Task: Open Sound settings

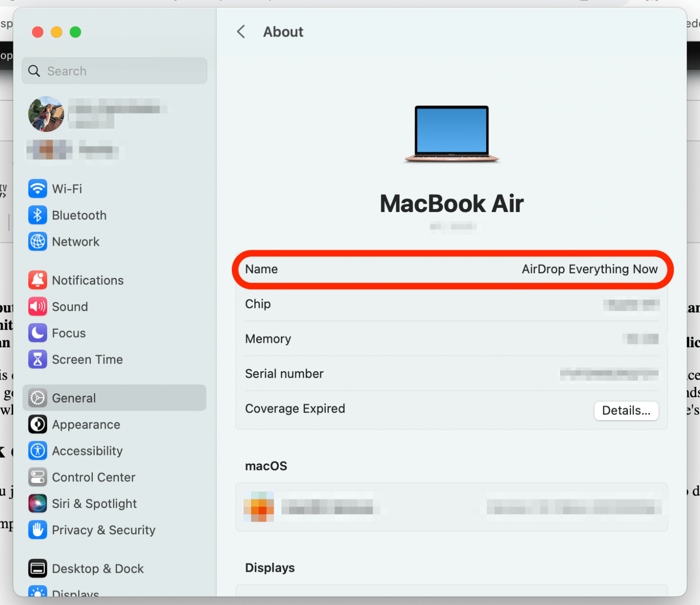Action: click(70, 306)
